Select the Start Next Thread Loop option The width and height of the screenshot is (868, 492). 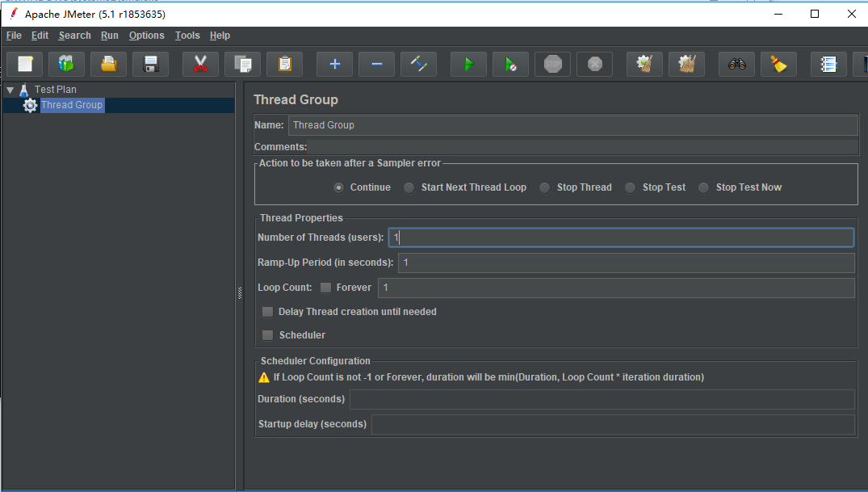[x=409, y=187]
